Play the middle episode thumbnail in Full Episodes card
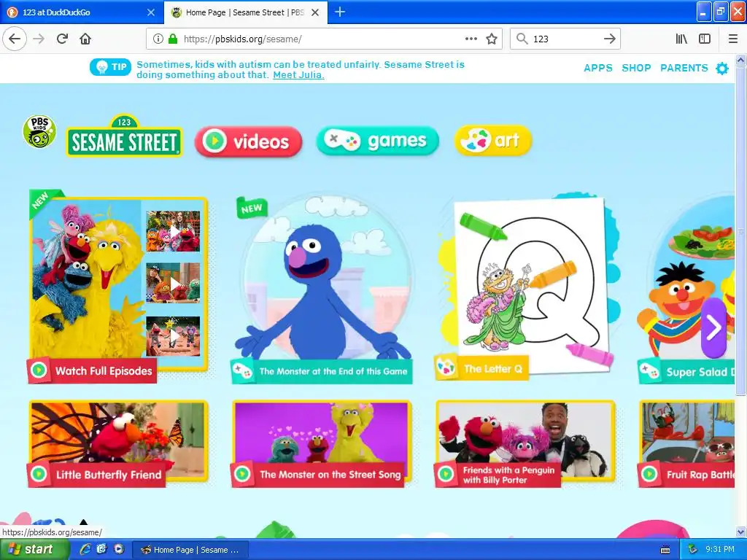 173,283
